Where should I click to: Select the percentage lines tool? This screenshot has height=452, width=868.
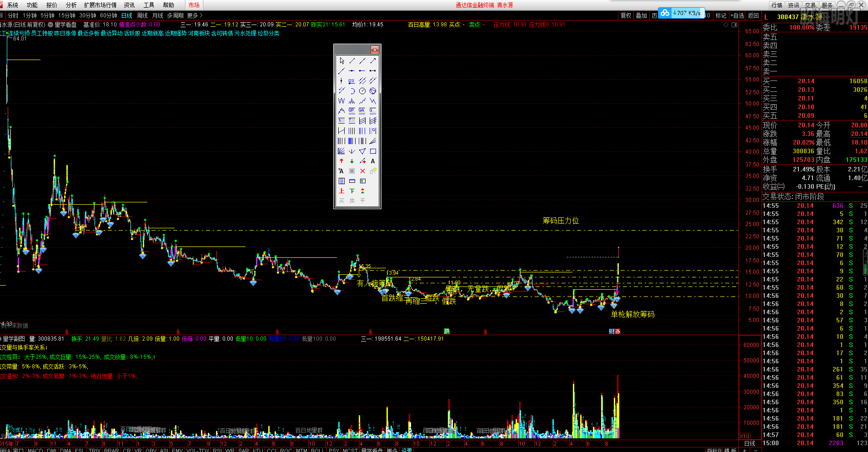click(341, 121)
